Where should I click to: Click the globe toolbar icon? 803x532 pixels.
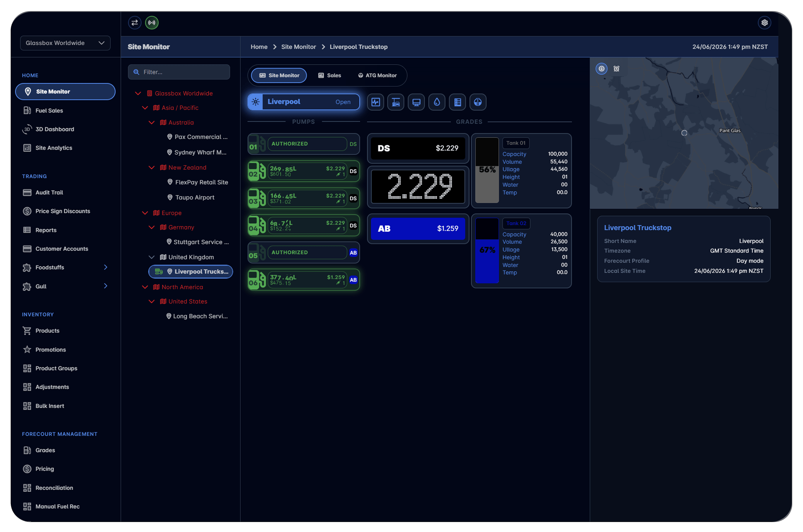478,102
